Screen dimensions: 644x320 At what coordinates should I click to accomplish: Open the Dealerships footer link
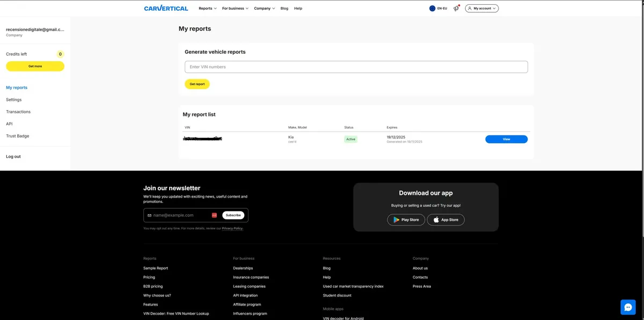click(x=243, y=268)
